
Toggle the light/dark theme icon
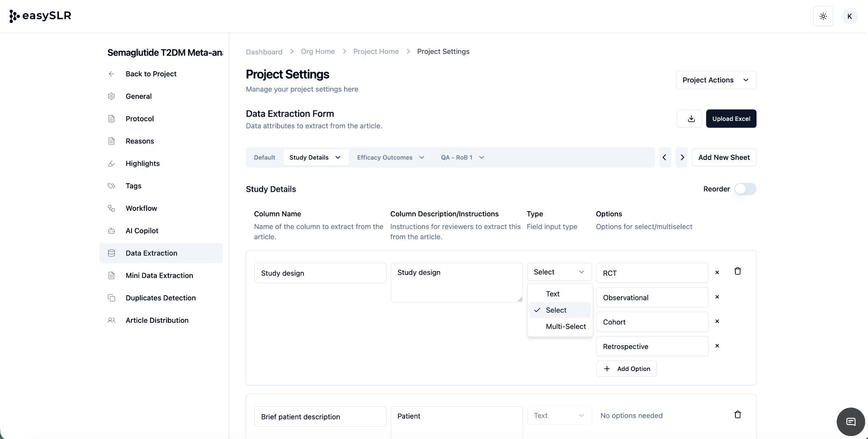pyautogui.click(x=823, y=17)
